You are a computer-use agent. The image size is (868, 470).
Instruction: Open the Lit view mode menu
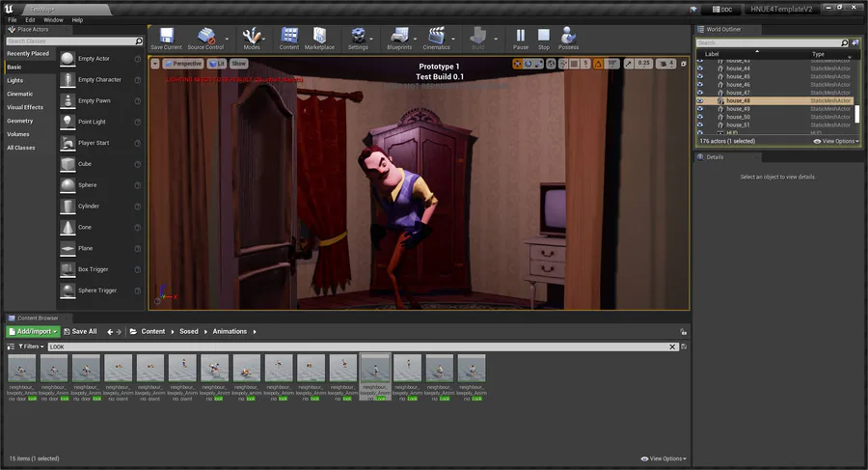(x=217, y=64)
